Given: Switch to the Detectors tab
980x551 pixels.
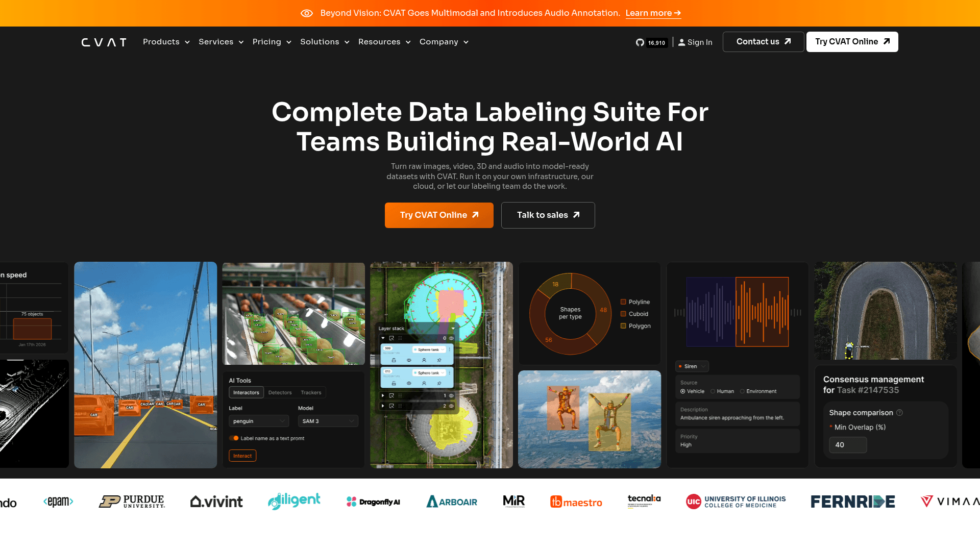Looking at the screenshot, I should pos(280,392).
